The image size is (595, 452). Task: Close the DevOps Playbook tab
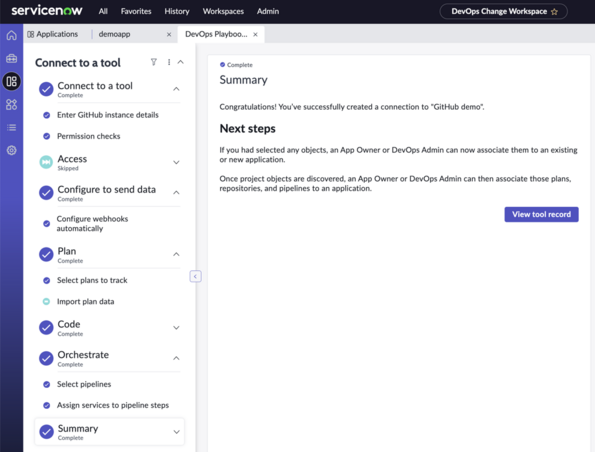coord(255,35)
